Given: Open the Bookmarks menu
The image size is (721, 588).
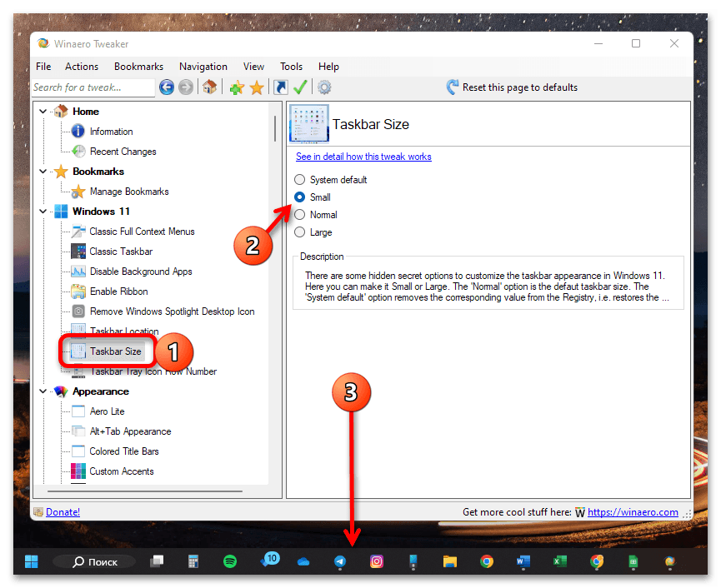Looking at the screenshot, I should 138,67.
